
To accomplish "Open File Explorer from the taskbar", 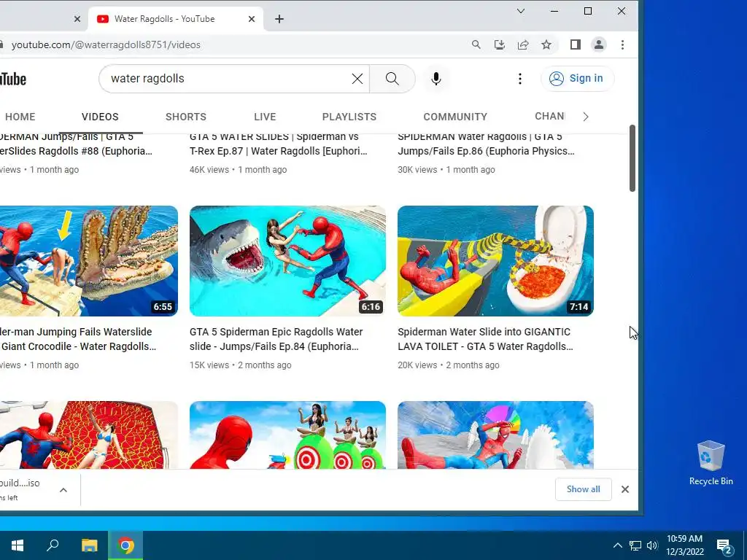I will tap(89, 545).
